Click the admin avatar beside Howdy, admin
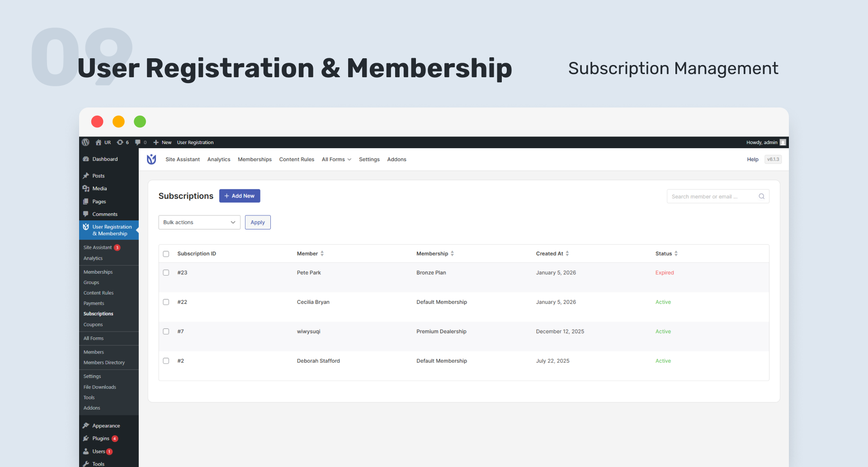The height and width of the screenshot is (467, 868). (783, 142)
